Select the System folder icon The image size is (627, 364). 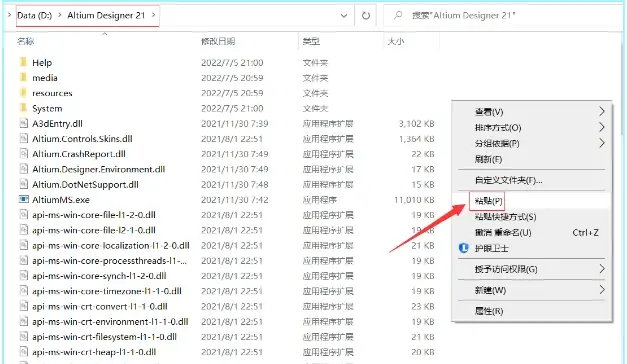click(x=24, y=108)
